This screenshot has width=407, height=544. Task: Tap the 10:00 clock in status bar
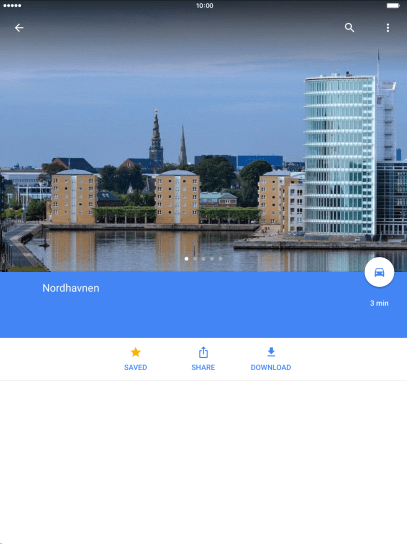click(204, 6)
